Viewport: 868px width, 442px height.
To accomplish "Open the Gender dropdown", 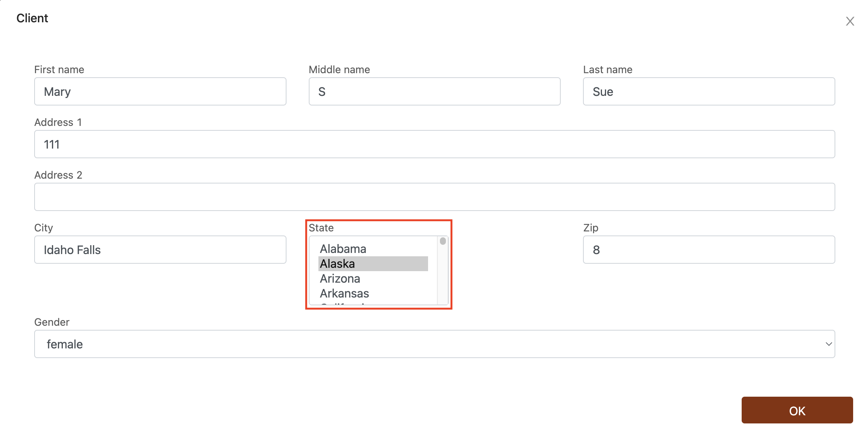I will pos(434,344).
